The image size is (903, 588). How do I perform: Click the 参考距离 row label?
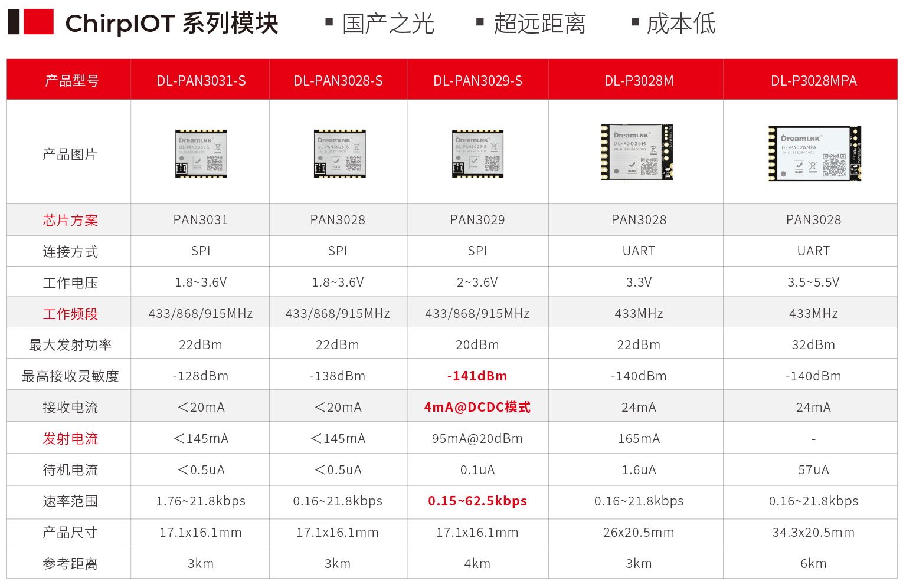(70, 564)
